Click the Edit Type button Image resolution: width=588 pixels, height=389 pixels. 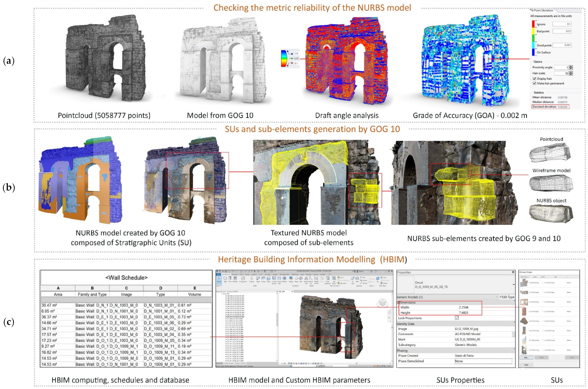[x=507, y=297]
